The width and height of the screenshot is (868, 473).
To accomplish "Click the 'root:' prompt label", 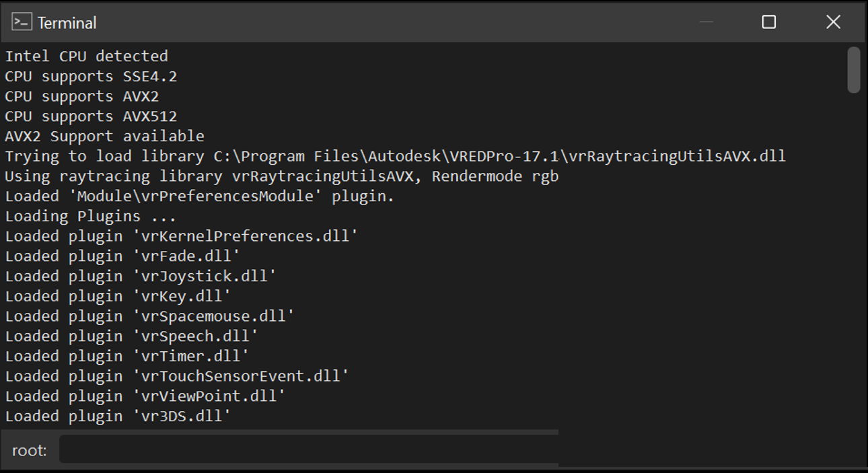I will point(30,450).
